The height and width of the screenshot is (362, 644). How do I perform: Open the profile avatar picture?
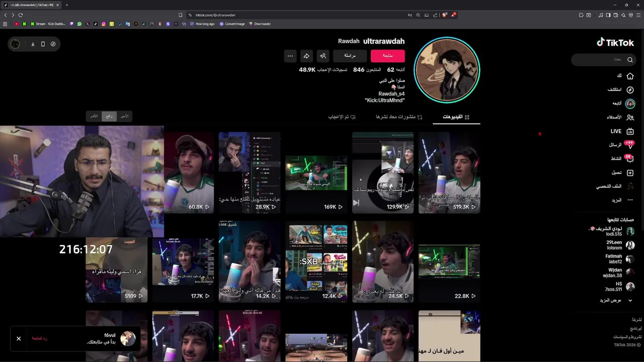coord(447,69)
